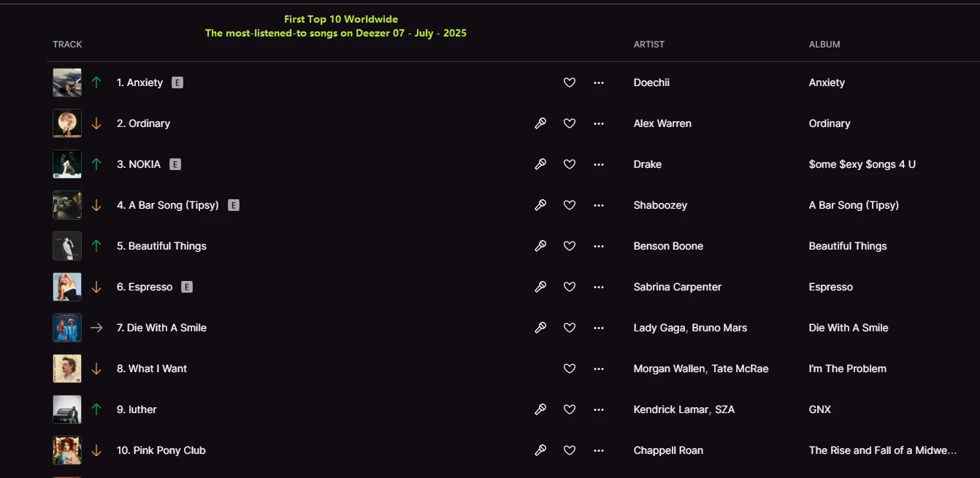This screenshot has width=980, height=478.
Task: Click the ARTIST column header
Action: click(x=649, y=45)
